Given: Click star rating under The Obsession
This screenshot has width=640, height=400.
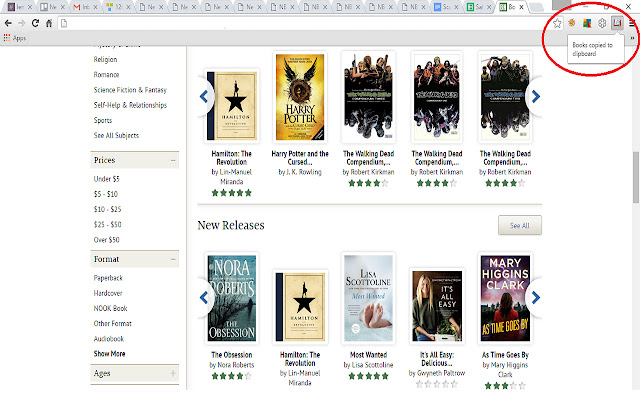Looking at the screenshot, I should tap(232, 376).
